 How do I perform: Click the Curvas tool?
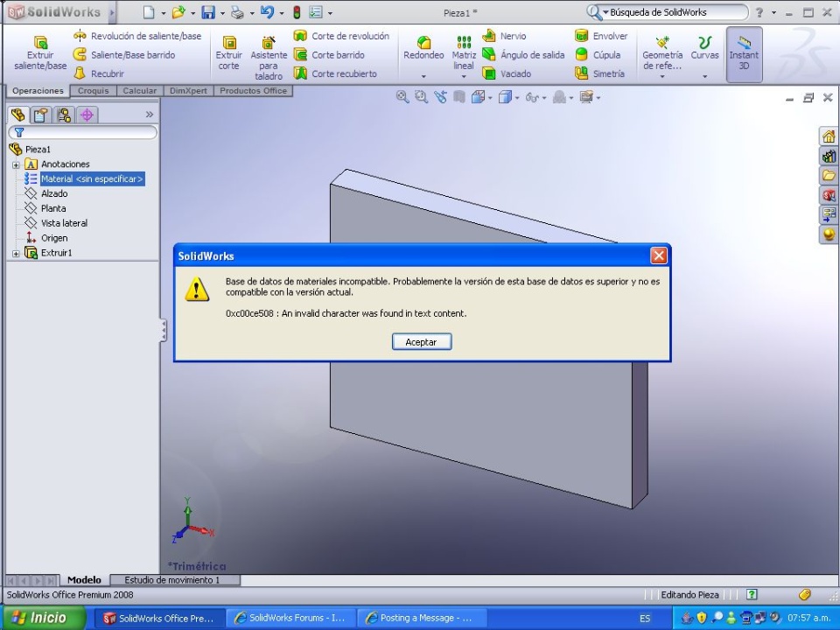pyautogui.click(x=704, y=48)
